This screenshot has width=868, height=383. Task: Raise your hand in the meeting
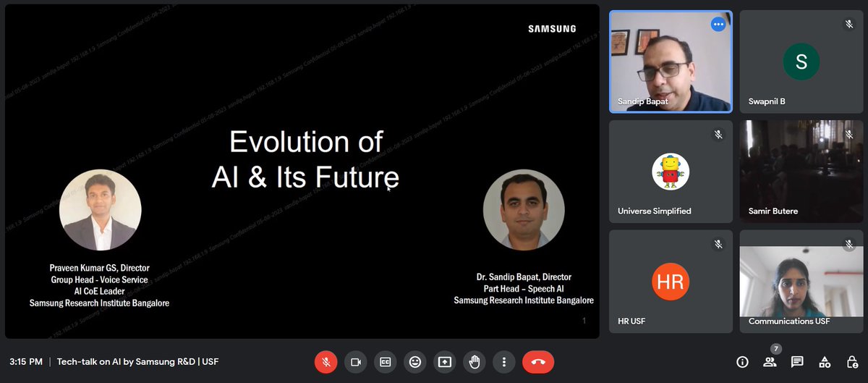[475, 361]
